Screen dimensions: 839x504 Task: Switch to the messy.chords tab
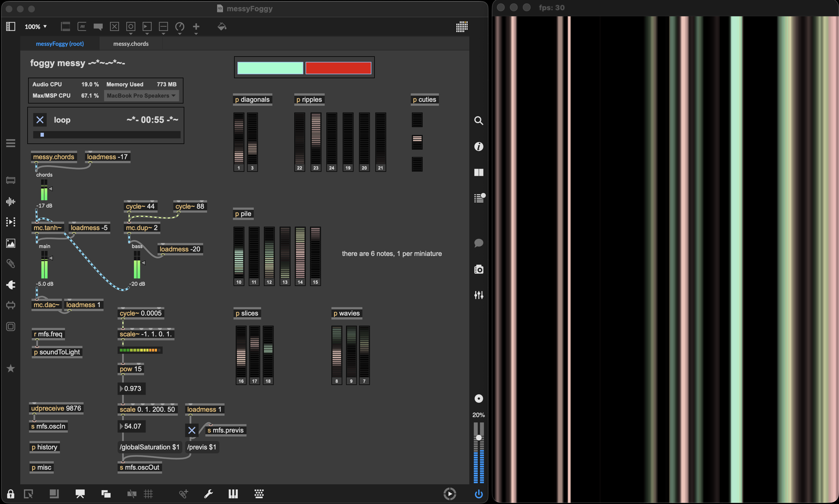[131, 44]
